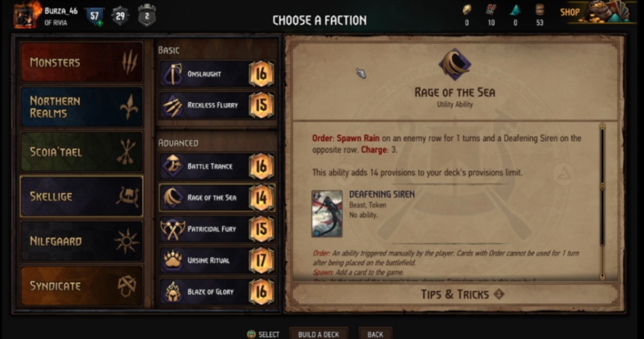Select the Patricidal Fury axes icon

pos(173,229)
